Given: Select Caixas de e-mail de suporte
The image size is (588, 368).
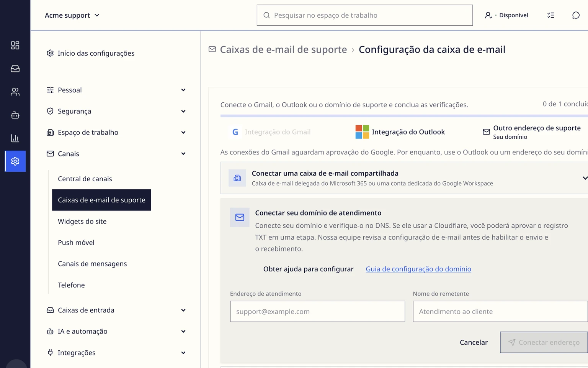Looking at the screenshot, I should (x=101, y=200).
